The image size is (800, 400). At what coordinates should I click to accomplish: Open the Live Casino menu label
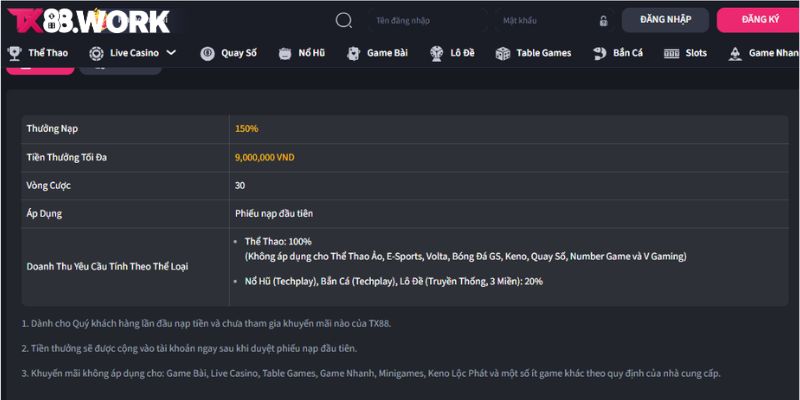tap(129, 53)
